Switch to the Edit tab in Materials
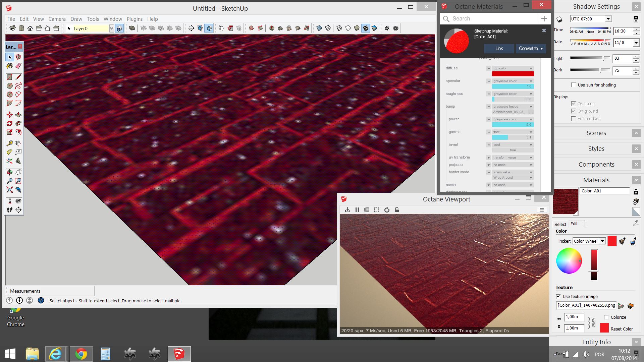Screen dimensions: 644x362 click(x=574, y=224)
